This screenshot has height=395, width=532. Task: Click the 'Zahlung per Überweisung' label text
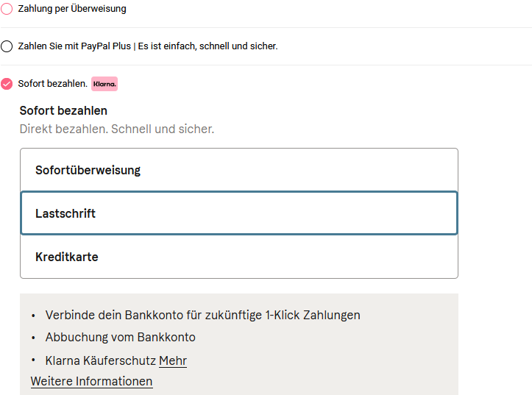tap(72, 9)
